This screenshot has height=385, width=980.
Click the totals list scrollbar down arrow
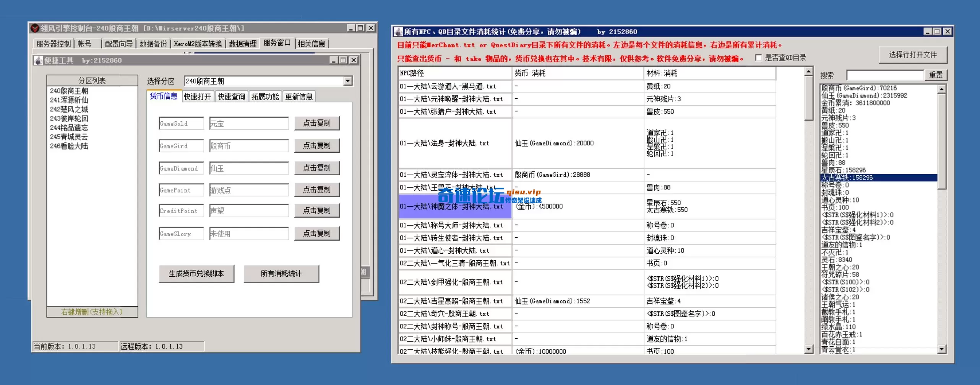point(942,349)
